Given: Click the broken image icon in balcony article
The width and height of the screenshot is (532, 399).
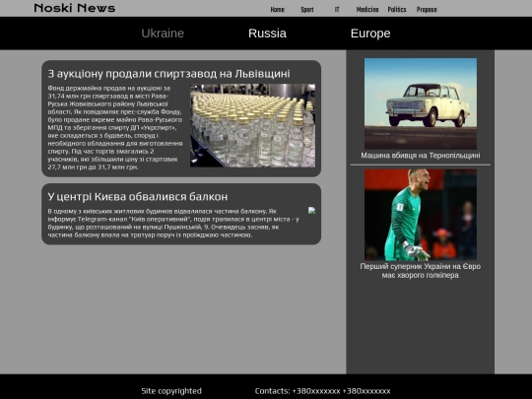Looking at the screenshot, I should point(311,211).
